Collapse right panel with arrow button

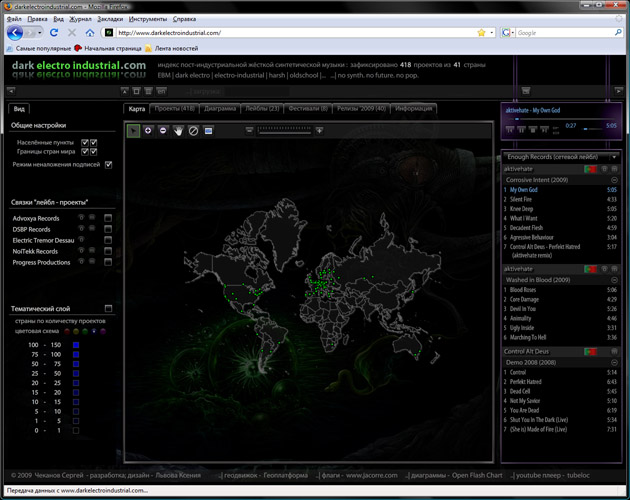618,91
